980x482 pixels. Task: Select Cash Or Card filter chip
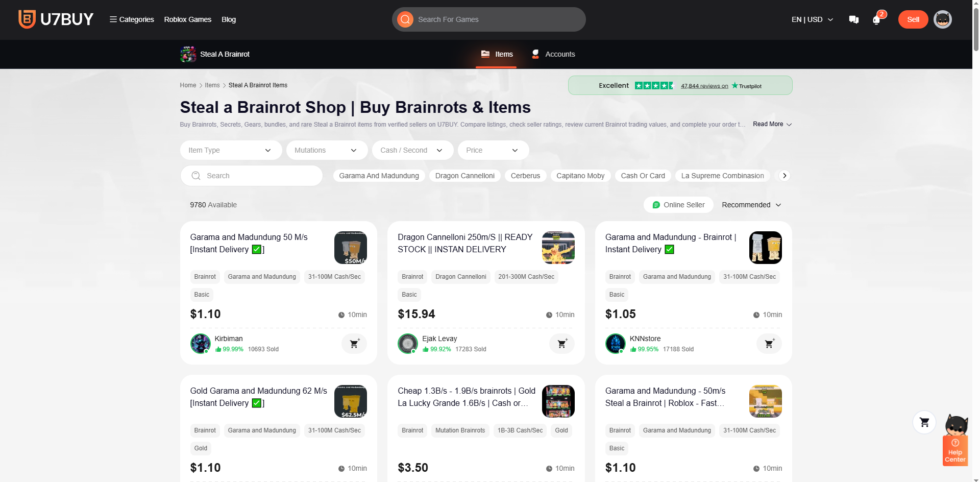coord(643,176)
